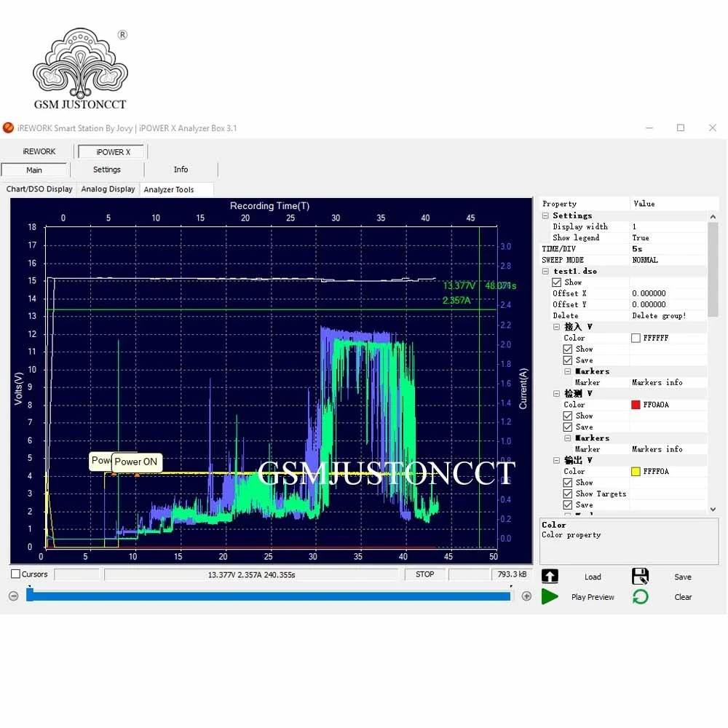Screen dimensions: 728x728
Task: Uncheck Save for the 输出 V channel
Action: coord(567,505)
